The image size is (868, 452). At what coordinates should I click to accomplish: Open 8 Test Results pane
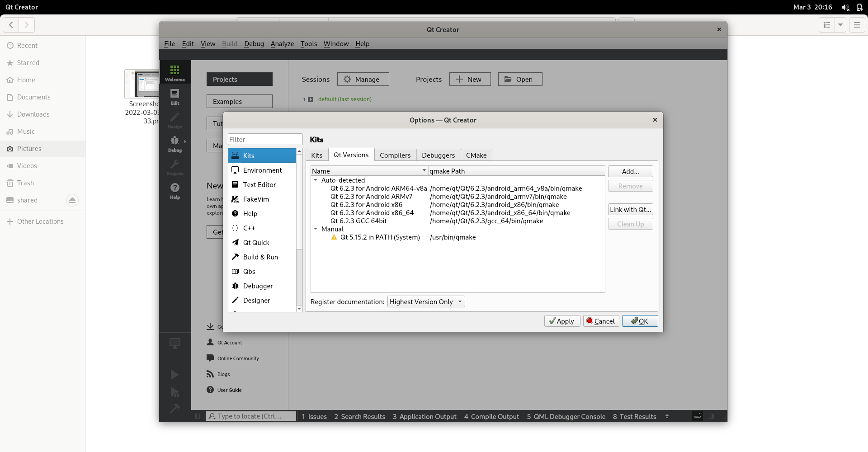point(634,416)
